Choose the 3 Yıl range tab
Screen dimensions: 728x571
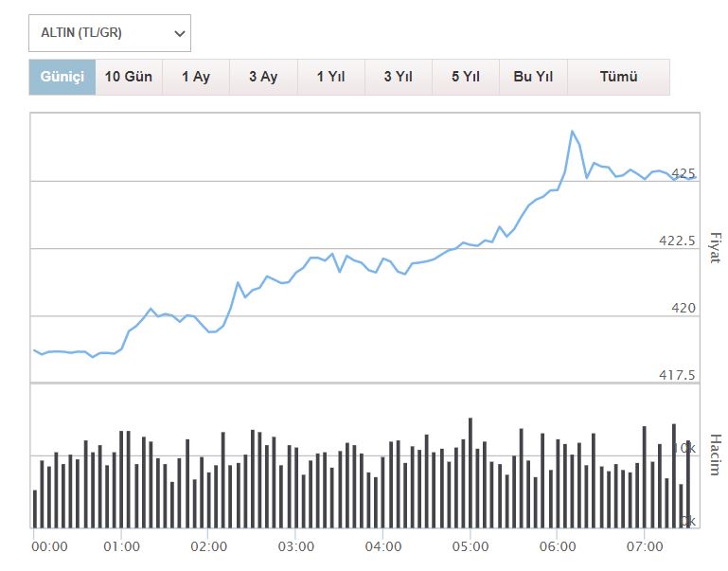[398, 77]
